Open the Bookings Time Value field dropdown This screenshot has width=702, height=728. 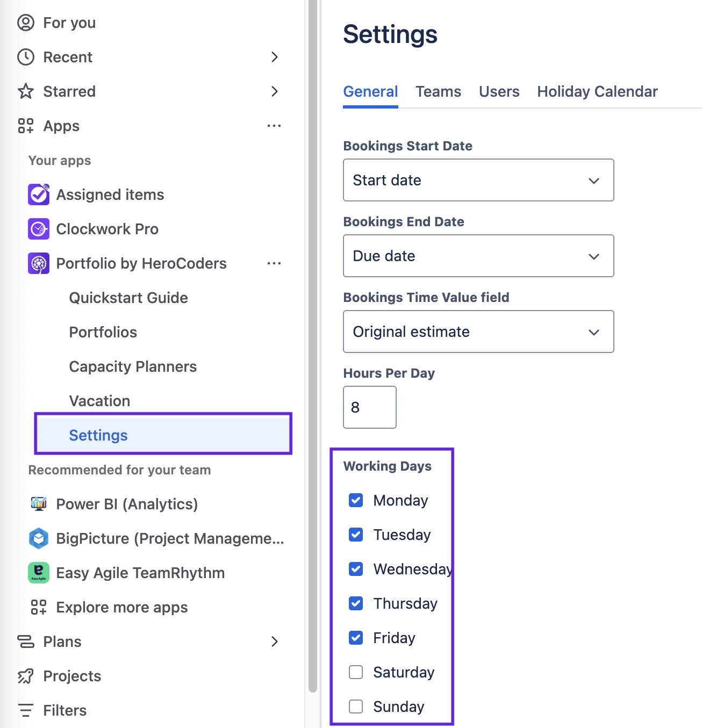point(478,331)
